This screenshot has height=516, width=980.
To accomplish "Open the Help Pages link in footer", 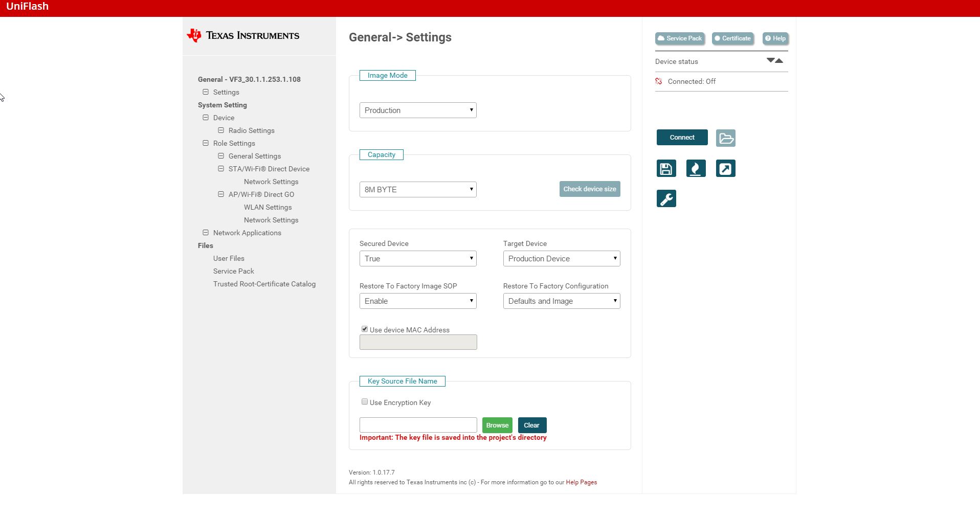I will click(582, 482).
